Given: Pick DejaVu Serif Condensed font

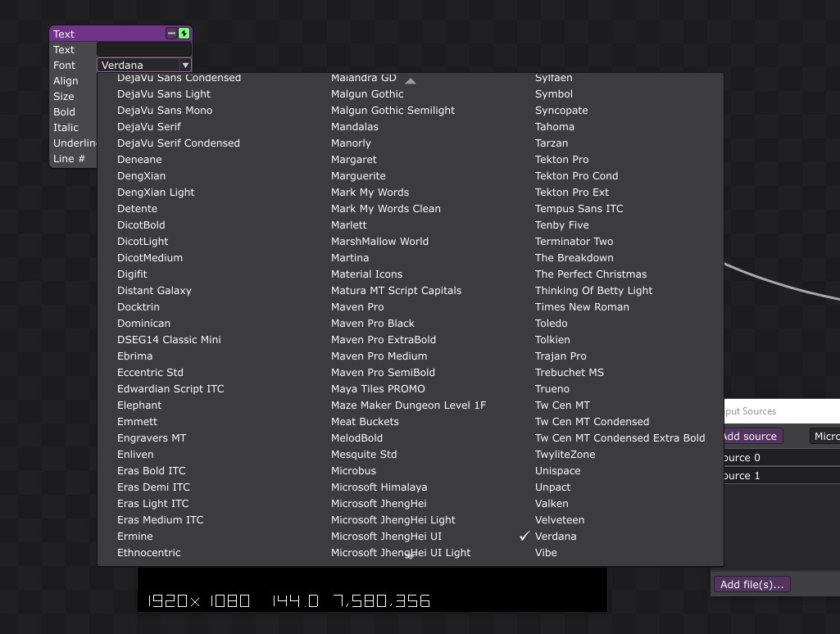Looking at the screenshot, I should (x=179, y=143).
